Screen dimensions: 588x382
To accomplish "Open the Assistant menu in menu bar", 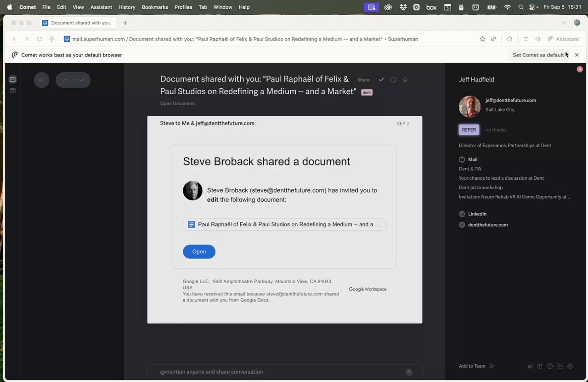I will point(101,7).
